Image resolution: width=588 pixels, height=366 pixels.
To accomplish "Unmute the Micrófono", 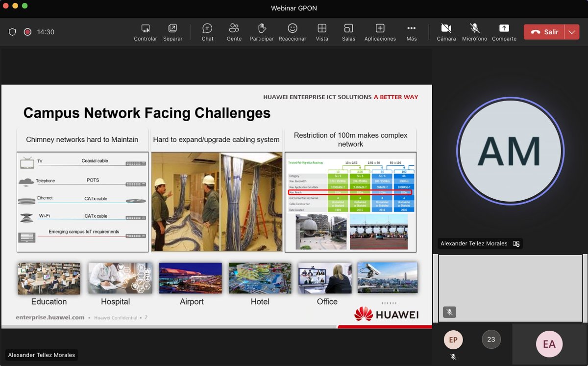I will (x=474, y=31).
